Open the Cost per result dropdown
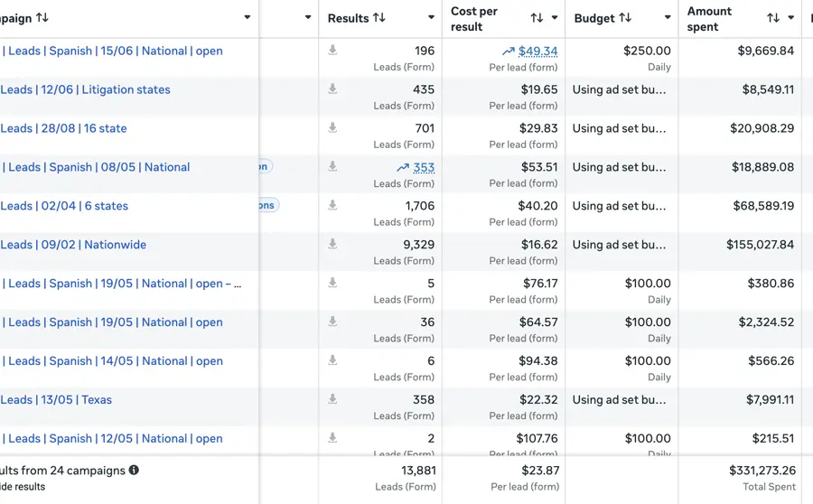The width and height of the screenshot is (813, 504). coord(555,18)
